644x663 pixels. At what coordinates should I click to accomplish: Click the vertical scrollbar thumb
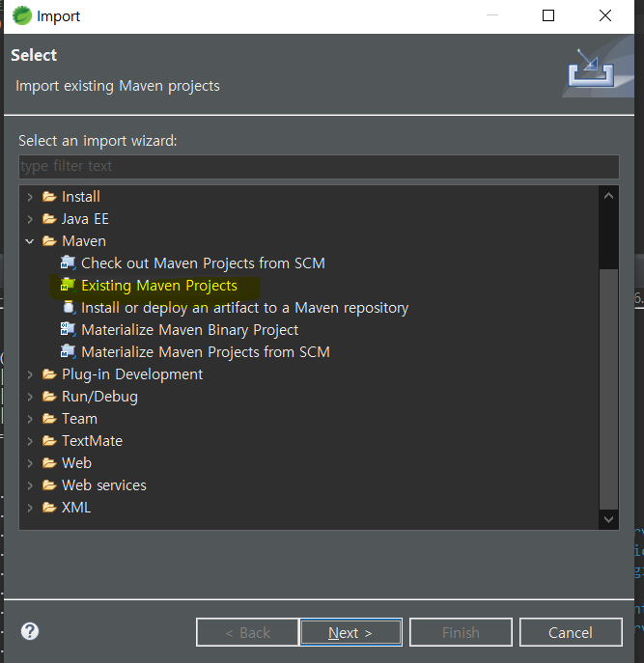[x=608, y=389]
